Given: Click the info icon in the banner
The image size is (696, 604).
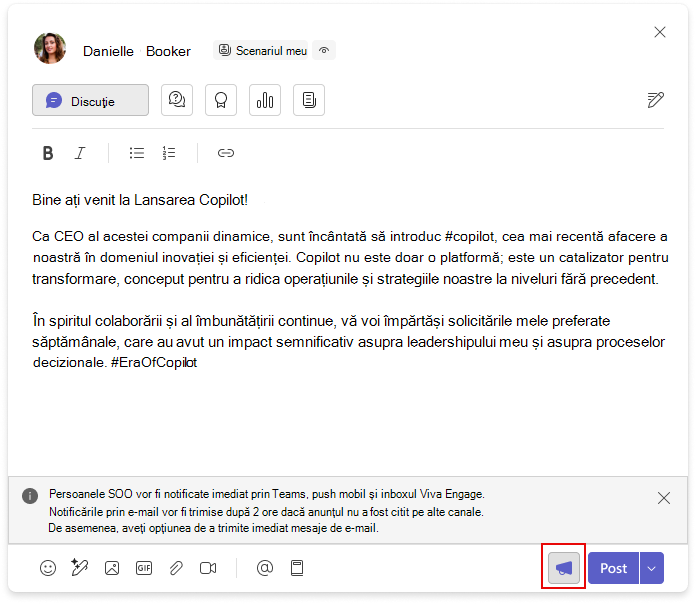Looking at the screenshot, I should pyautogui.click(x=30, y=496).
